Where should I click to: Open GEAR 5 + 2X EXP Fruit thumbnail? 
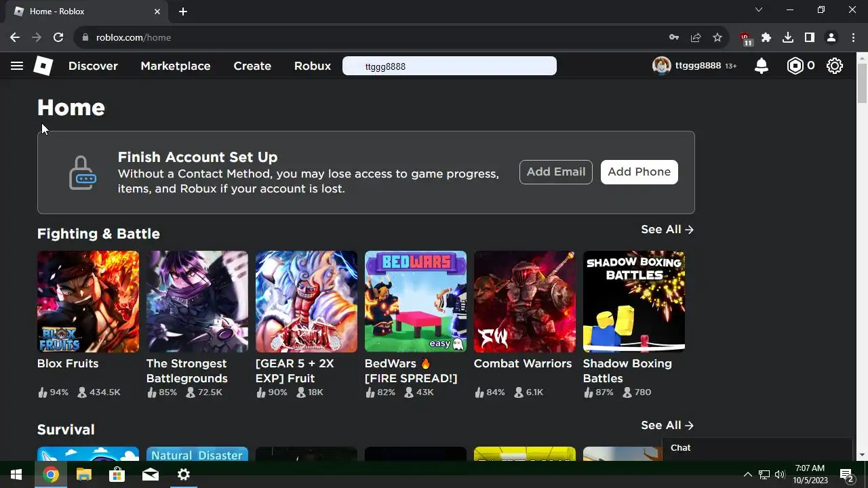[x=307, y=302]
